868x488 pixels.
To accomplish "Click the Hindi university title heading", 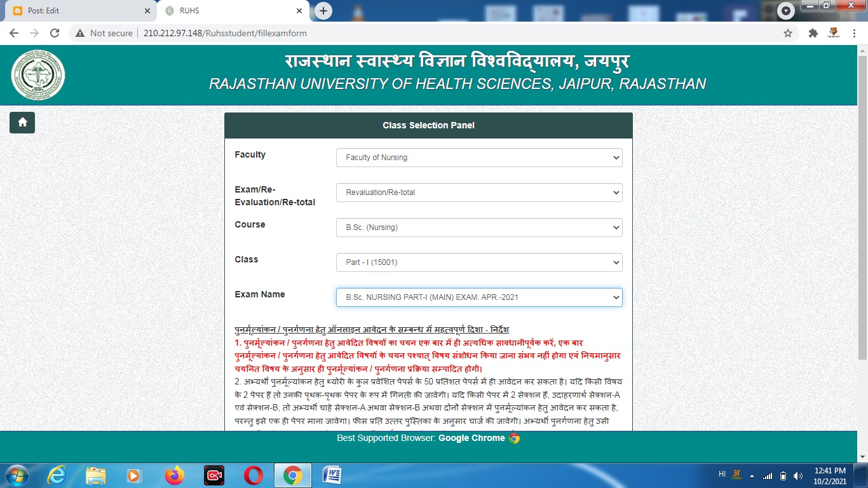I will [x=458, y=62].
